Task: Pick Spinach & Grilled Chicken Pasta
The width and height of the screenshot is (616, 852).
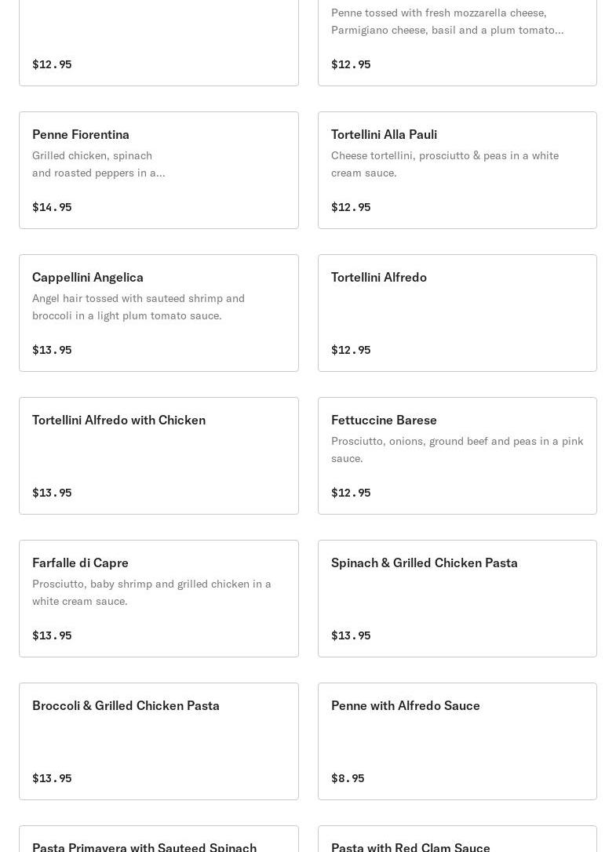Action: (424, 563)
